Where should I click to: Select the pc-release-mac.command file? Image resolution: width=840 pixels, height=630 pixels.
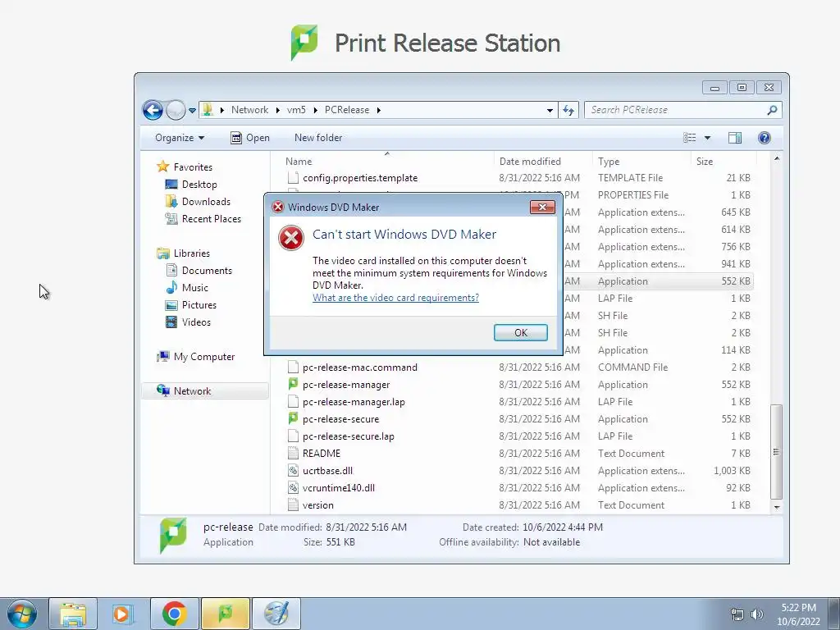359,367
